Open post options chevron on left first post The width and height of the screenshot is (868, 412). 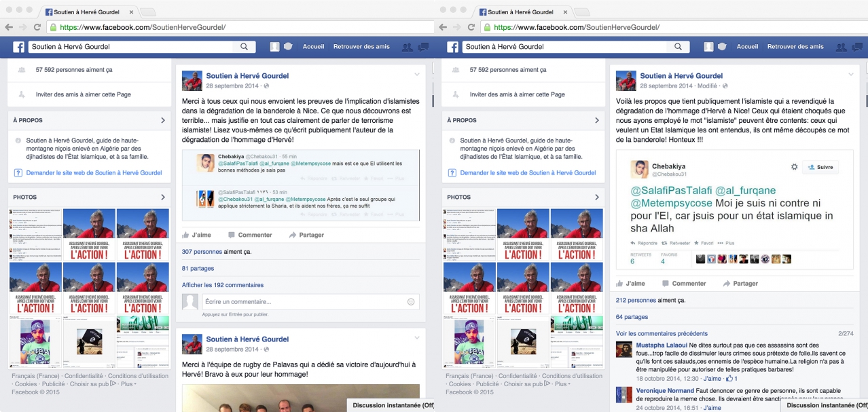point(417,74)
